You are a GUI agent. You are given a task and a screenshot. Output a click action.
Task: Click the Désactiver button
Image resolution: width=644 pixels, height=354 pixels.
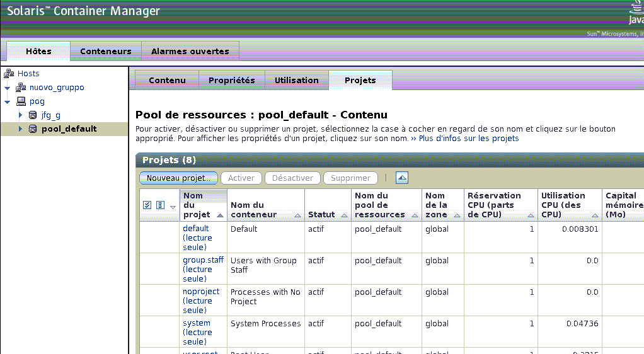292,178
